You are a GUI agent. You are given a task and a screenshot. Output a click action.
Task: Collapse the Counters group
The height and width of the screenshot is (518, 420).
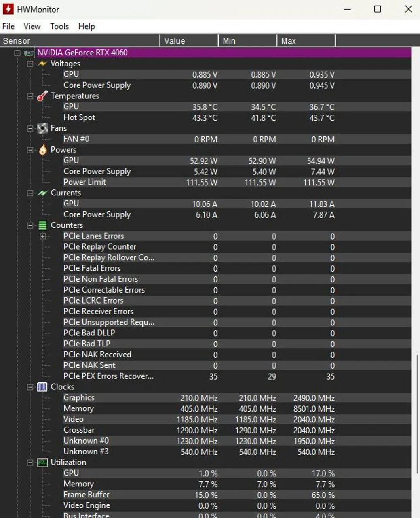click(30, 225)
